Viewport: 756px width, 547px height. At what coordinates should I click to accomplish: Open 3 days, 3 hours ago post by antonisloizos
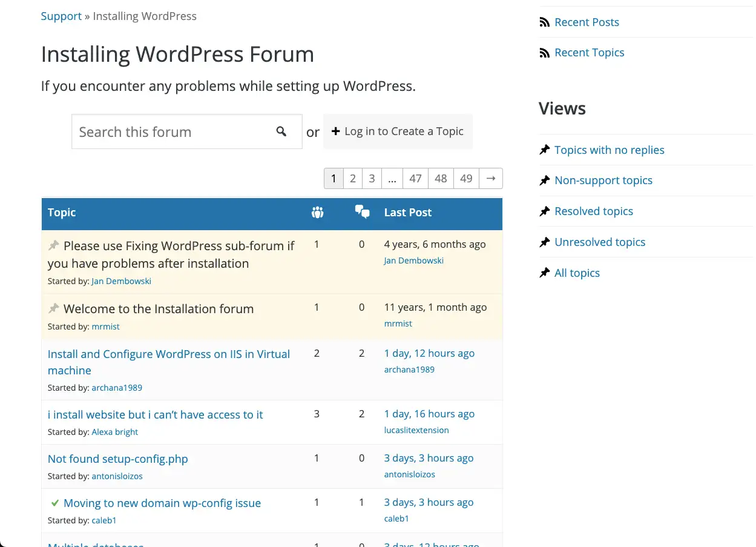point(429,458)
